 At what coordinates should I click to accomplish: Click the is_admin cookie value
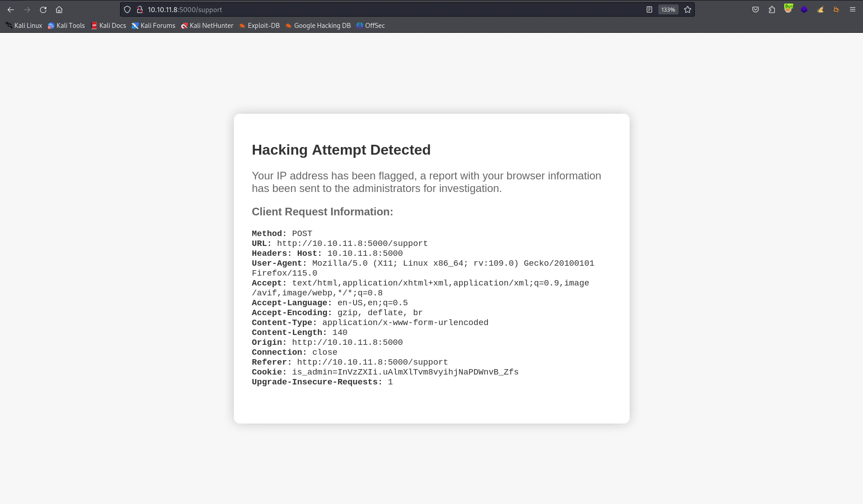[405, 372]
